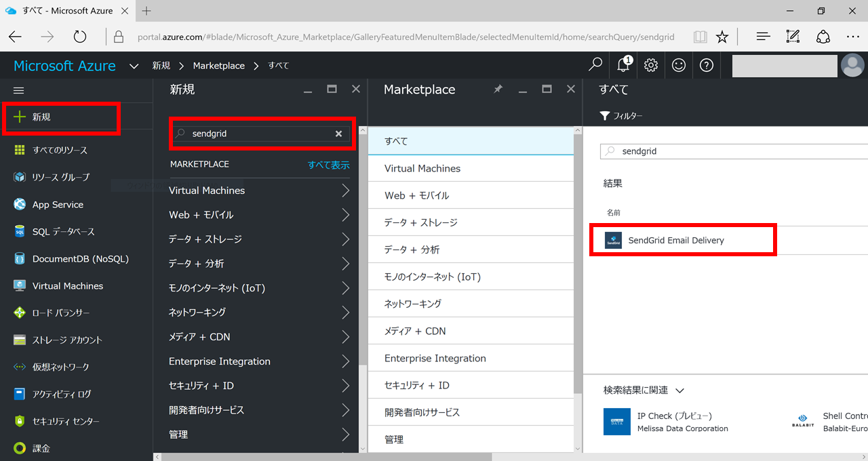Toggle the hamburger sidebar menu
868x461 pixels.
click(x=19, y=90)
